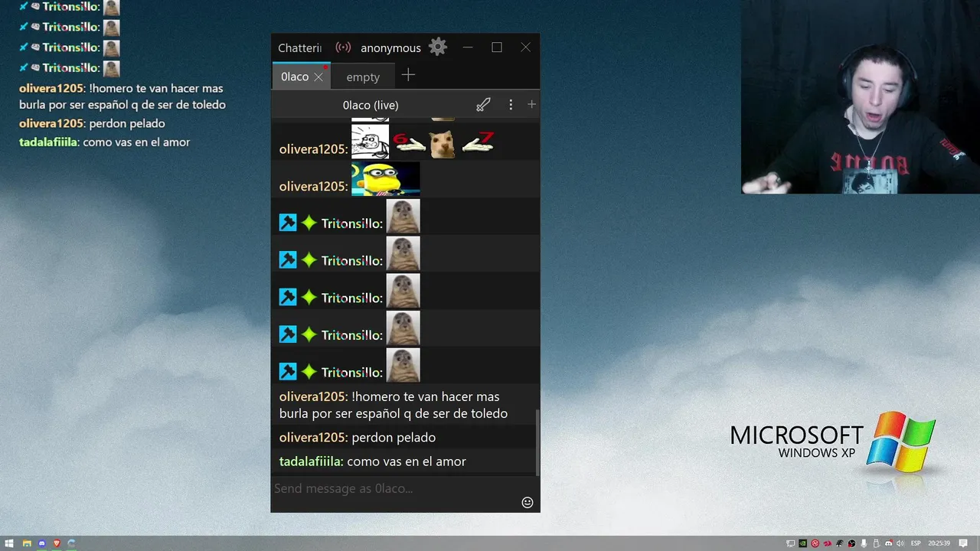
Task: Click the fifth taskbar app icon next to Brave
Action: [x=71, y=543]
